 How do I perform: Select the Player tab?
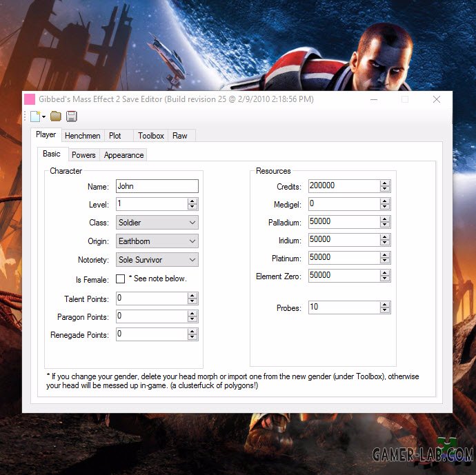tap(46, 134)
